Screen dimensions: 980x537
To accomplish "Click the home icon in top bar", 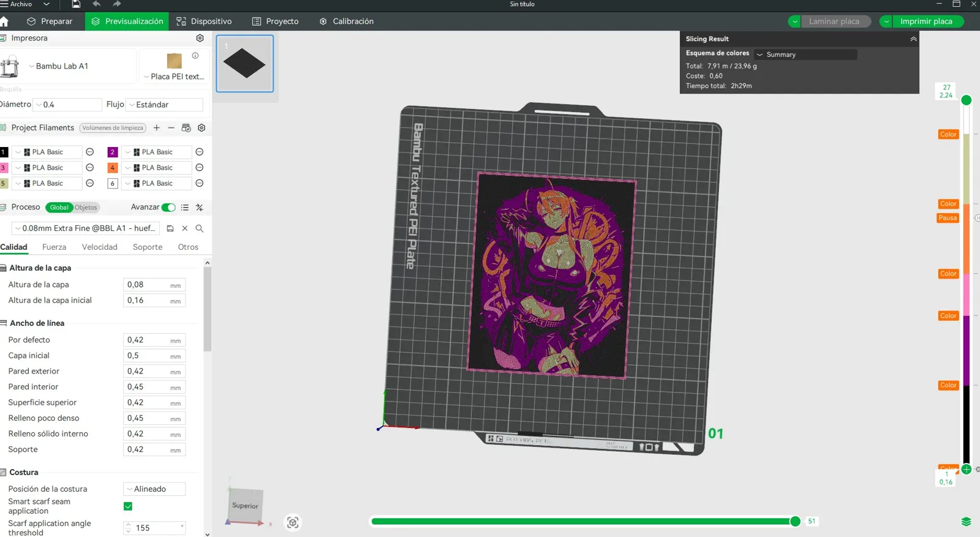I will [4, 21].
